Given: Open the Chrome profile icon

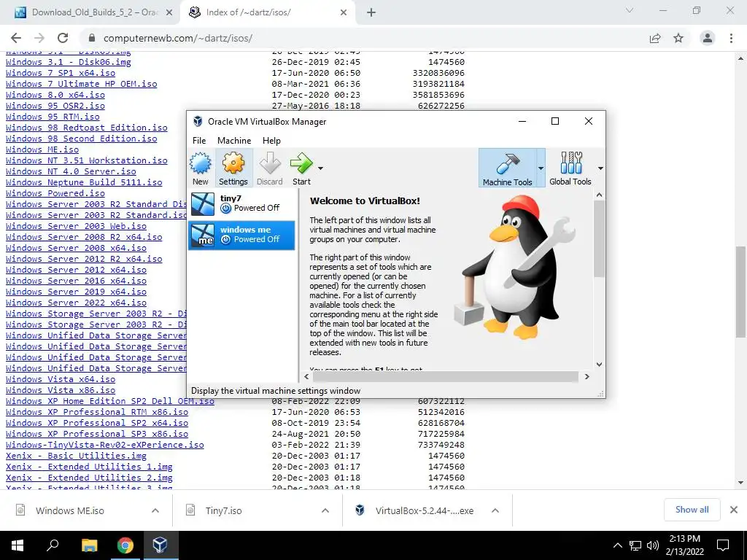Looking at the screenshot, I should pyautogui.click(x=708, y=38).
